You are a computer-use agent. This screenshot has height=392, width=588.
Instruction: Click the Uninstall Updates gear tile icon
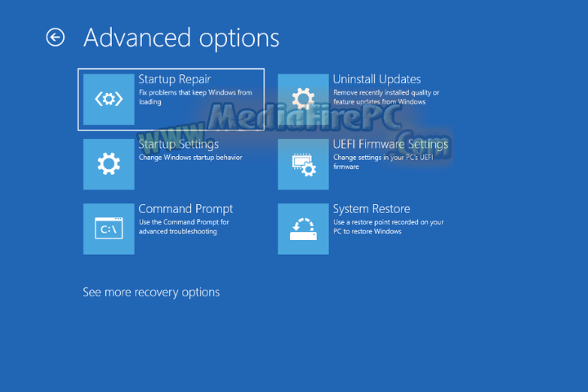coord(303,99)
